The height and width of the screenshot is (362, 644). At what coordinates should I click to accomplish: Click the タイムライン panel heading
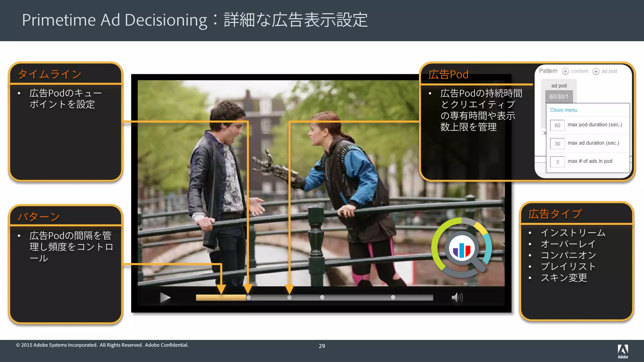tap(50, 74)
